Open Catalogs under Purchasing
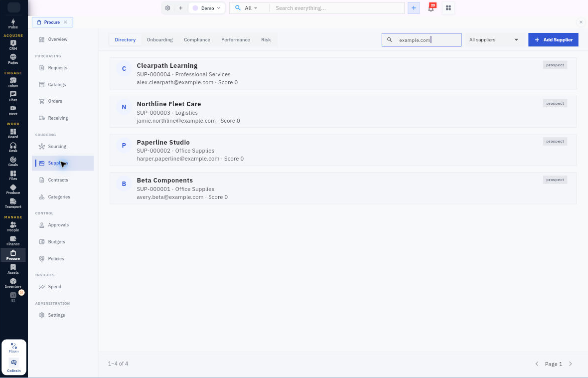588x378 pixels. tap(63, 85)
